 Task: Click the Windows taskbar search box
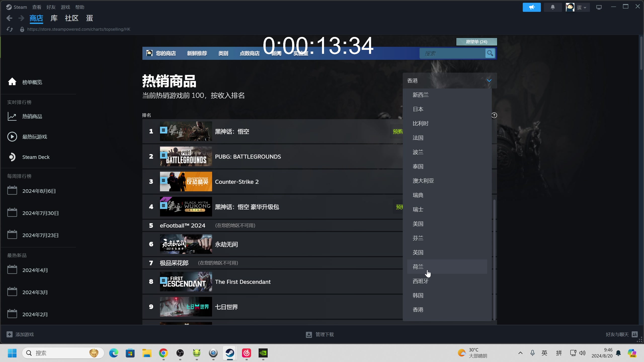point(63,353)
